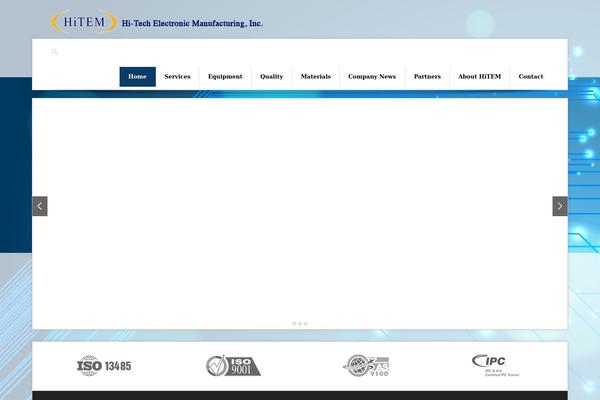Select About HiTEM in navigation
Viewport: 600px width, 400px height.
(479, 77)
